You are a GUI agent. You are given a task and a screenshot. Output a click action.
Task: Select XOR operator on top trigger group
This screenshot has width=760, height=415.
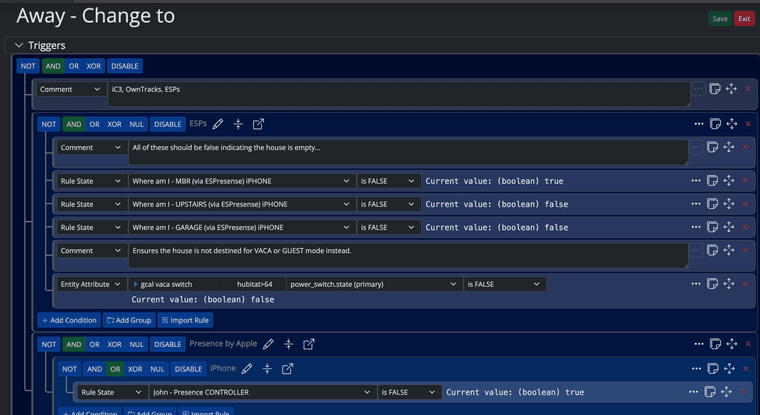pos(94,66)
